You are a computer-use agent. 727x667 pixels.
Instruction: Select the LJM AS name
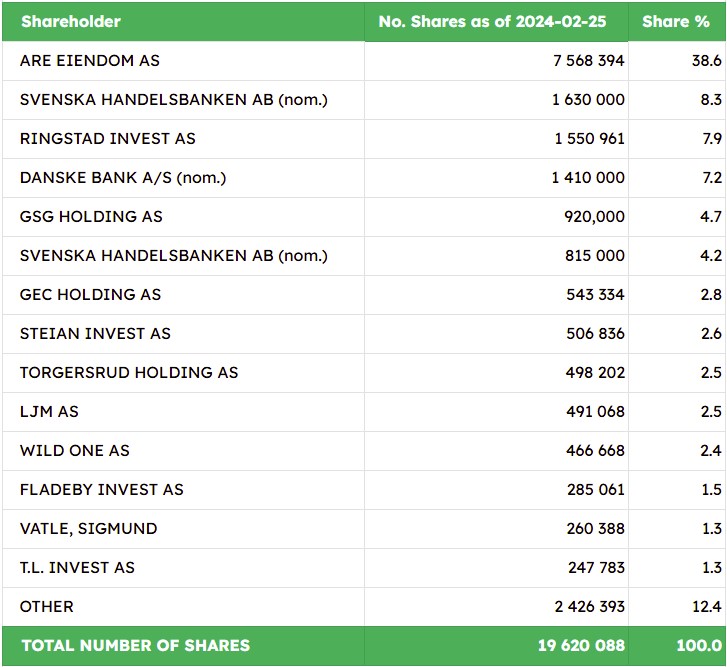(x=49, y=411)
